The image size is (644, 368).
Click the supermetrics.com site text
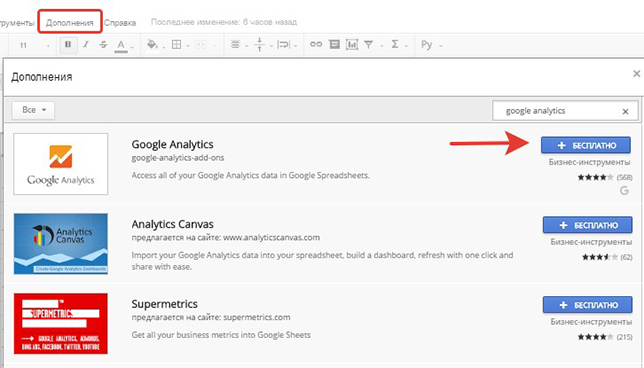point(257,317)
